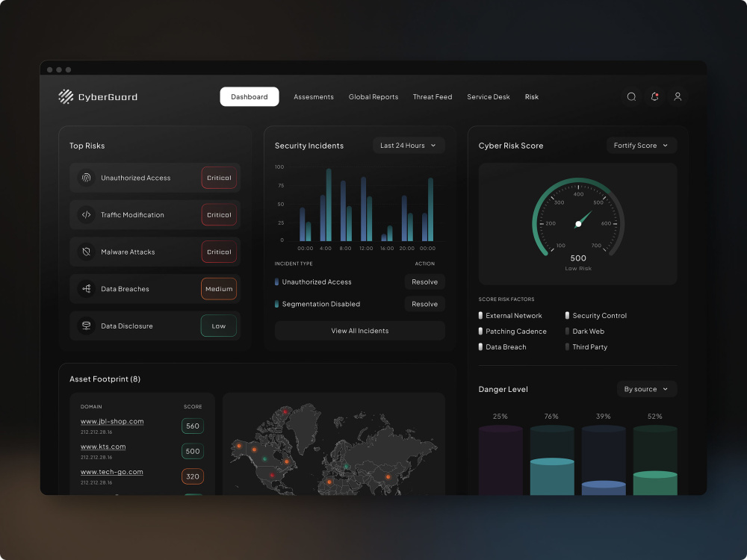Click the 39% danger level cylinder
747x560 pixels.
[604, 460]
